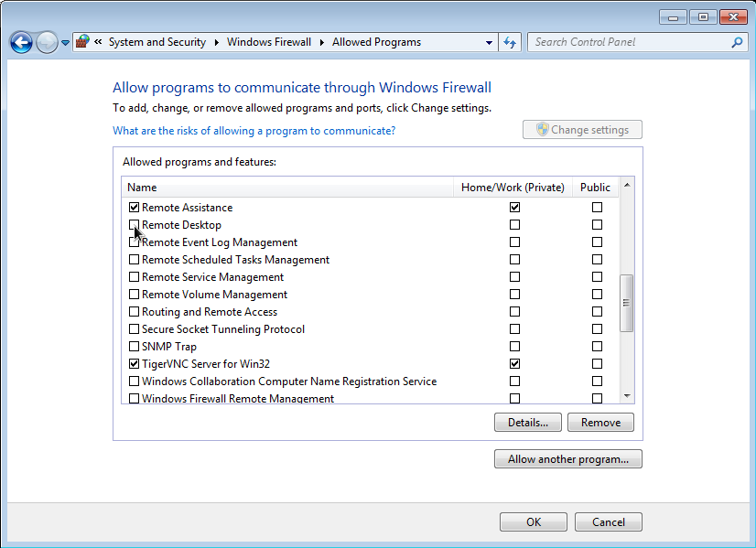The height and width of the screenshot is (548, 756).
Task: Select Secure Socket Tunneling Protocol row text
Action: 223,329
